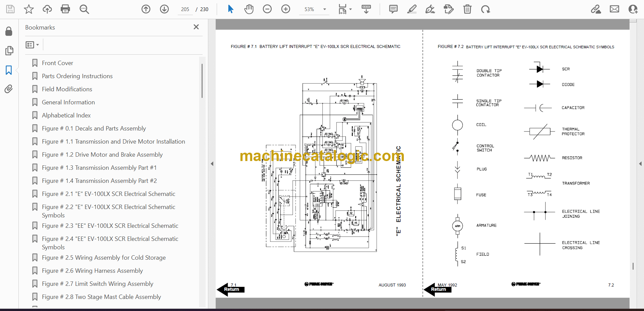Expand the right side pane arrow
The image size is (644, 311).
click(x=640, y=164)
